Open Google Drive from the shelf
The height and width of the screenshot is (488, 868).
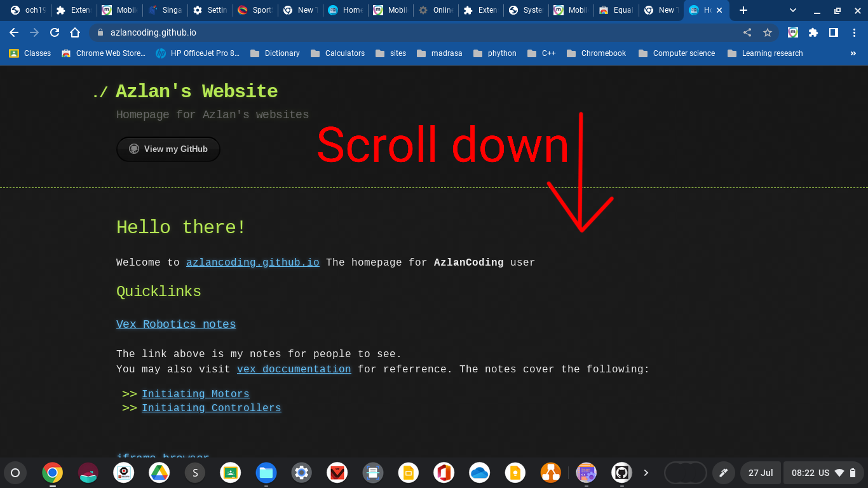point(159,473)
